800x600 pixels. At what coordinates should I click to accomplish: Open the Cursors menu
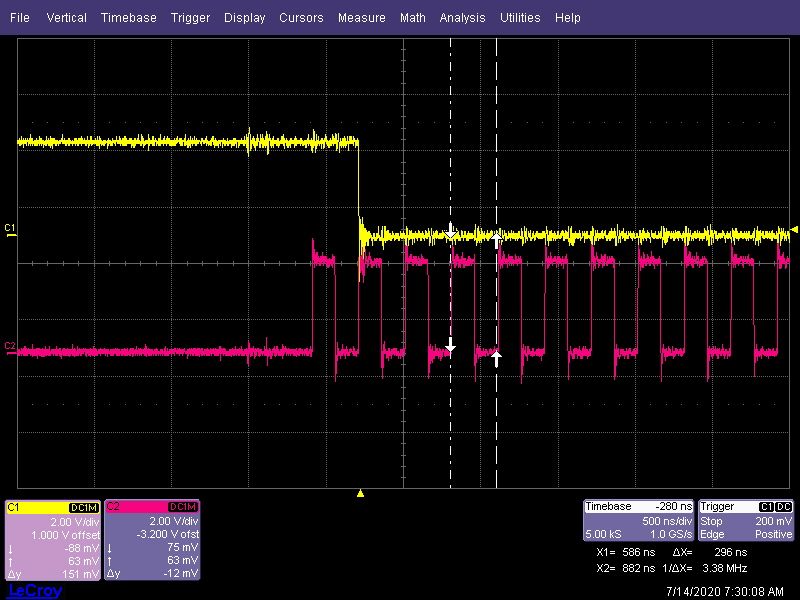pyautogui.click(x=301, y=17)
